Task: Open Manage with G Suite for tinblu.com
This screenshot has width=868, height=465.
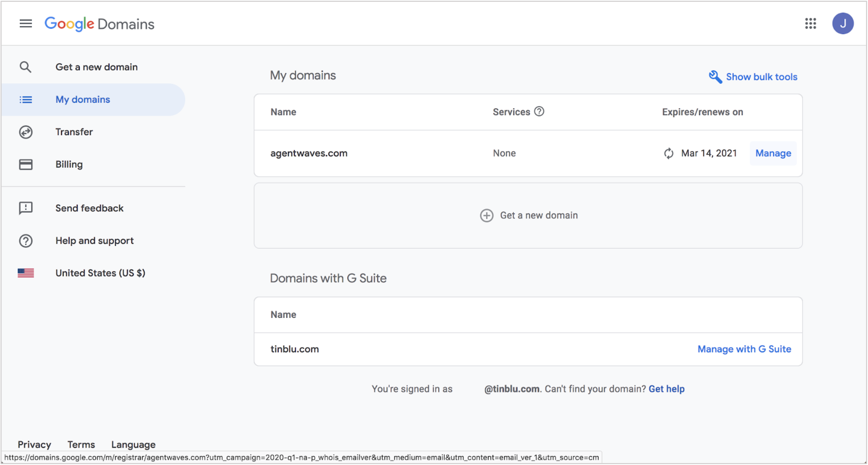Action: point(744,349)
